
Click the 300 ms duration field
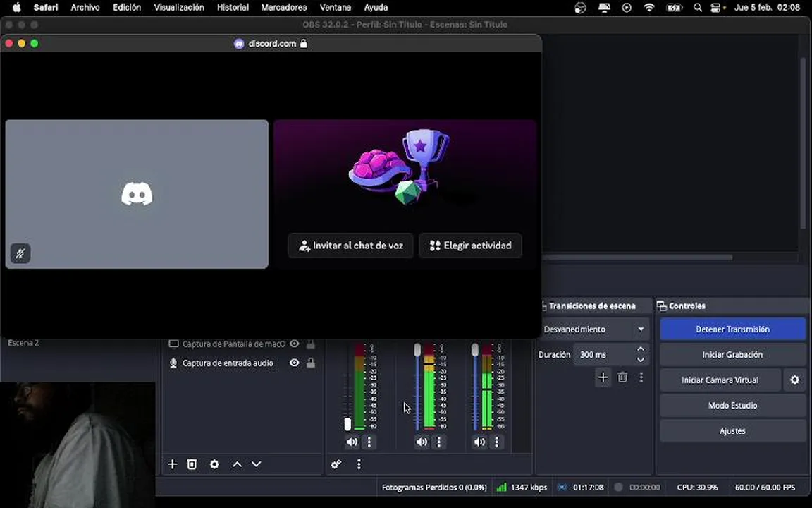[604, 355]
